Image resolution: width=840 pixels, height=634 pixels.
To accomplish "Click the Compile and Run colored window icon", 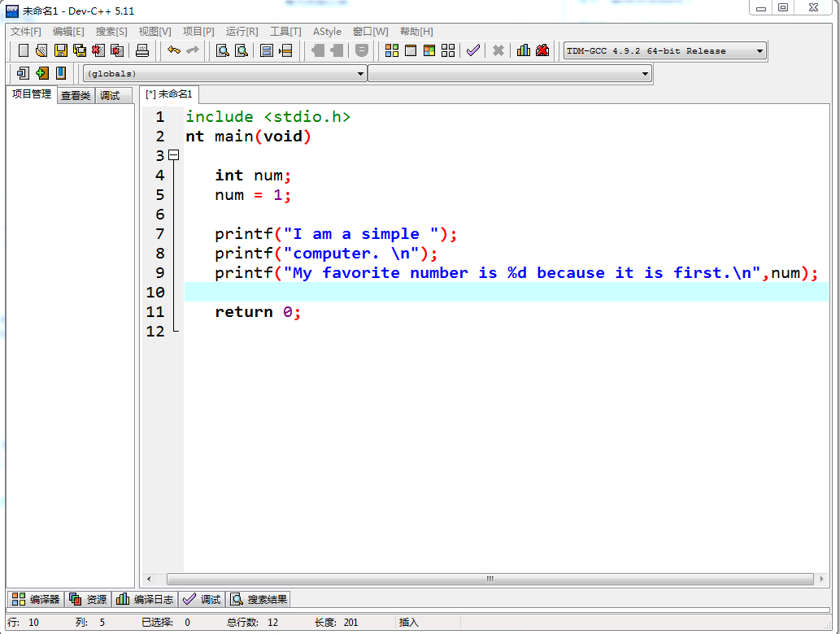I will click(x=429, y=50).
